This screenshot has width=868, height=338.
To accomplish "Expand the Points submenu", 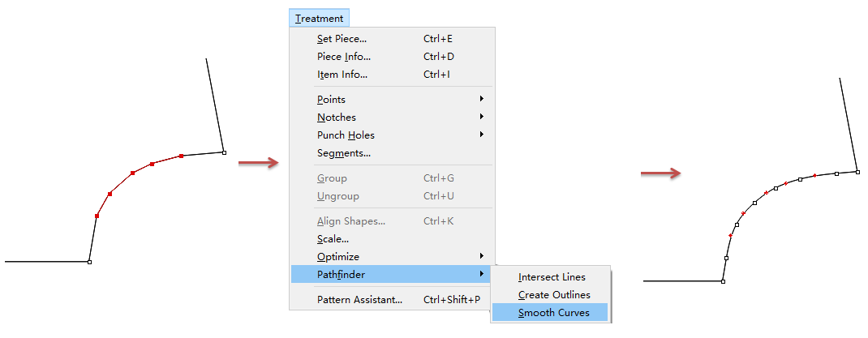I will pos(331,100).
